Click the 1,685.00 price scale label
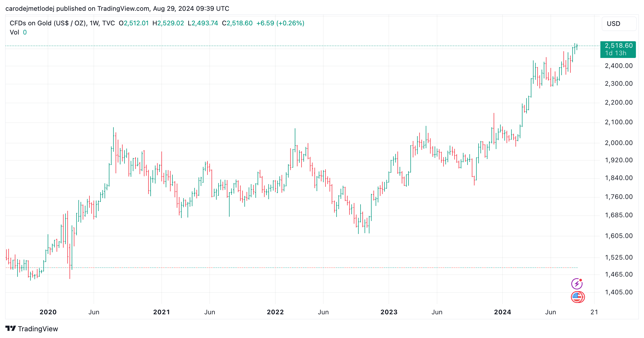644x338 pixels. (x=619, y=215)
